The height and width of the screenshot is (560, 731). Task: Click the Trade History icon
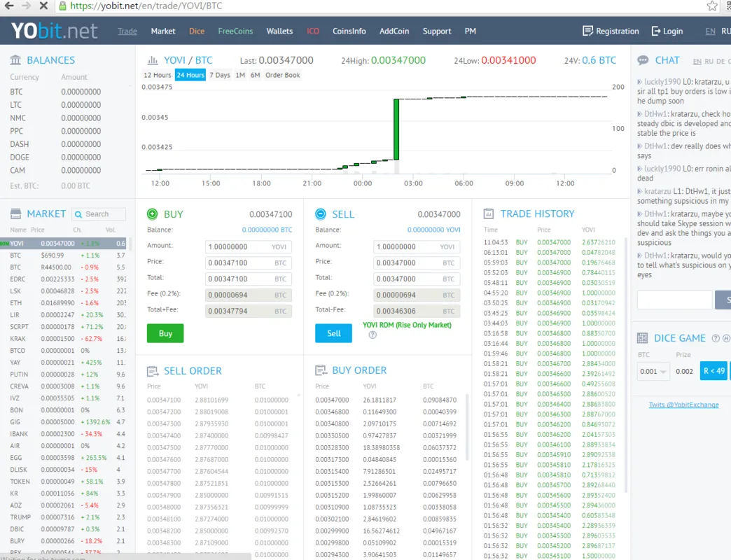(x=489, y=213)
